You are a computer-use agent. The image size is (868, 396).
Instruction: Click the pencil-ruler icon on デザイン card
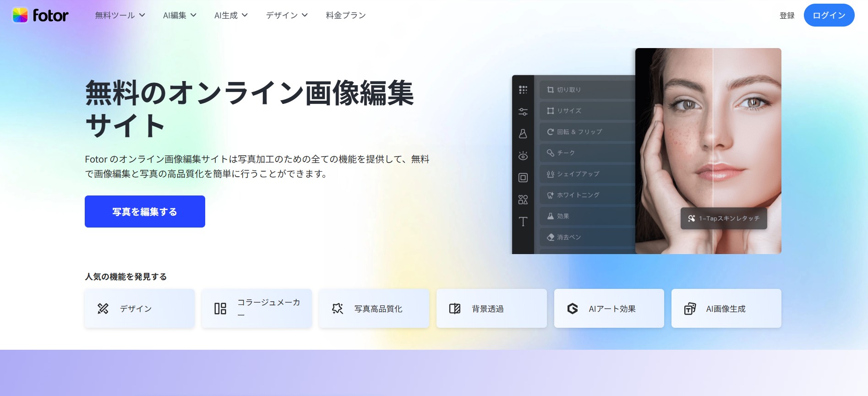[x=103, y=309]
